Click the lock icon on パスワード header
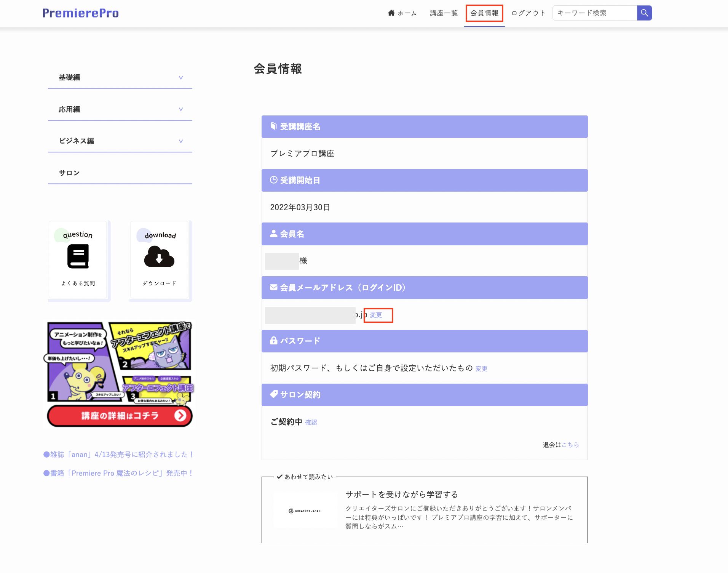The height and width of the screenshot is (573, 728). click(273, 341)
